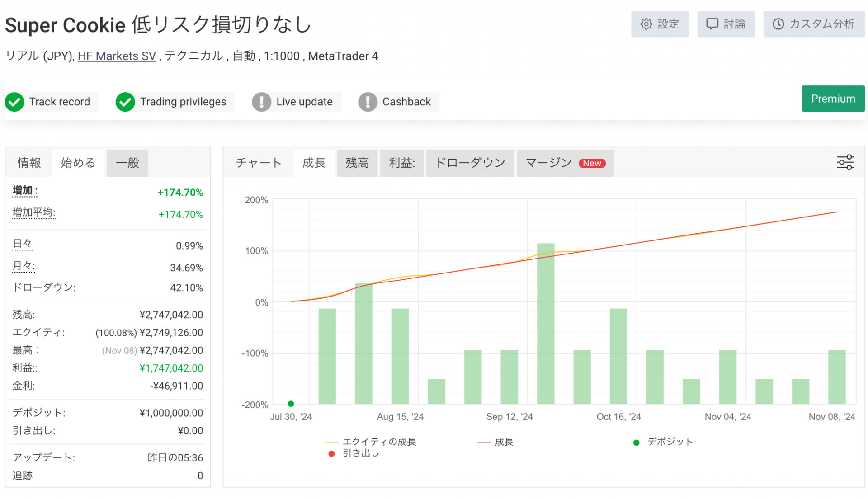Toggle デポジット legend entry
Image resolution: width=868 pixels, height=499 pixels.
pyautogui.click(x=663, y=442)
